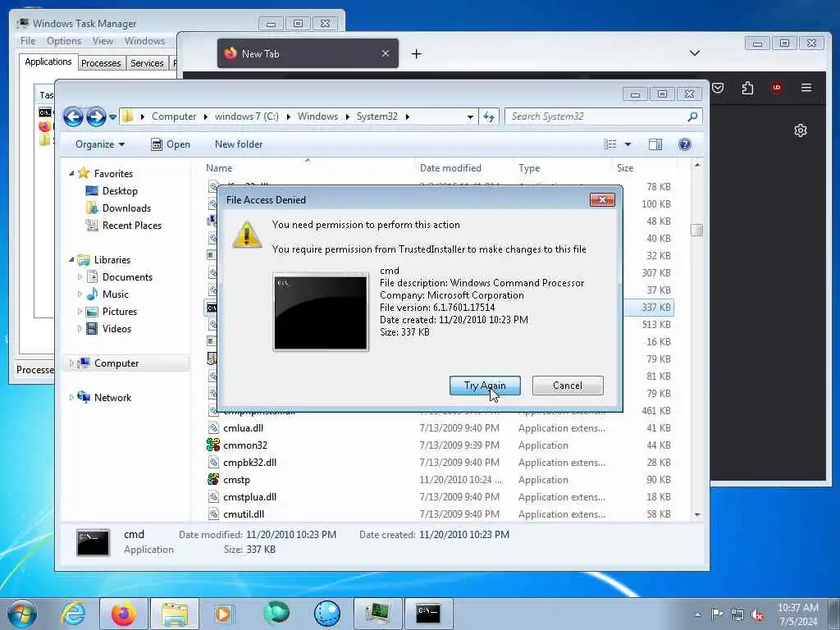Close the Firefox New Tab
Image resolution: width=840 pixels, height=630 pixels.
click(x=386, y=53)
